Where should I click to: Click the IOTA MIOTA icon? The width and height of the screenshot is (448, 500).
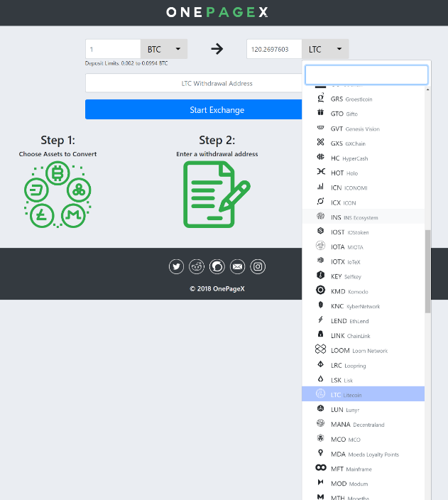tap(320, 246)
